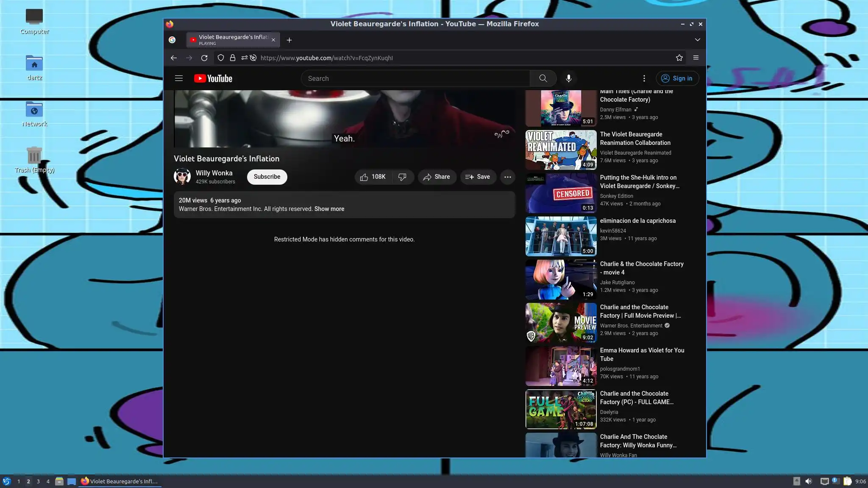The image size is (868, 488).
Task: Dislike the video with thumbs down
Action: click(x=402, y=177)
